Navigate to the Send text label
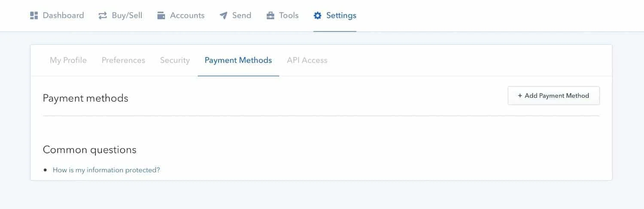644x209 pixels. coord(241,15)
